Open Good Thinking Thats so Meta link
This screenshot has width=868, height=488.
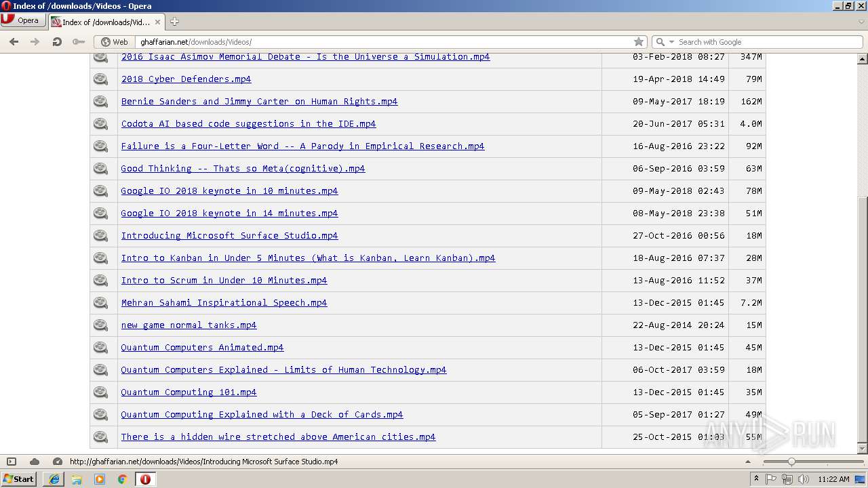[243, 169]
